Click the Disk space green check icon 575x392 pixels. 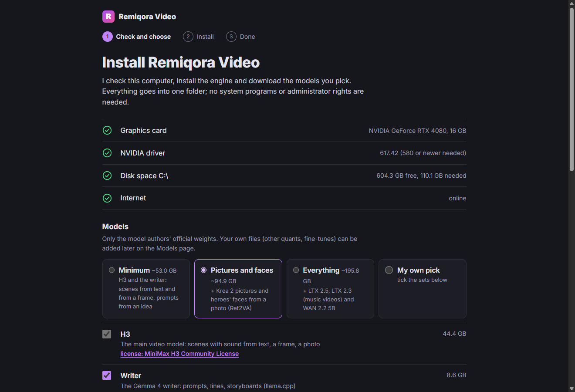click(107, 176)
